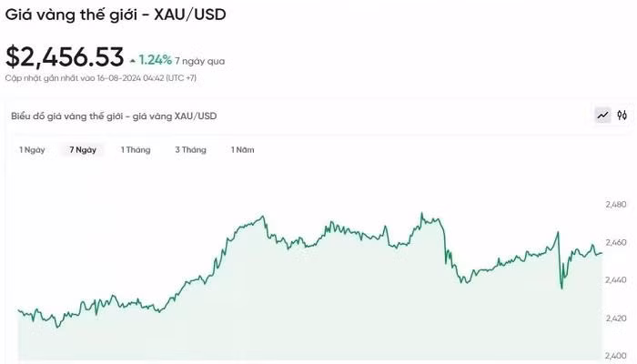This screenshot has height=364, width=637.
Task: Click the 1.24% change percentage
Action: click(x=155, y=61)
